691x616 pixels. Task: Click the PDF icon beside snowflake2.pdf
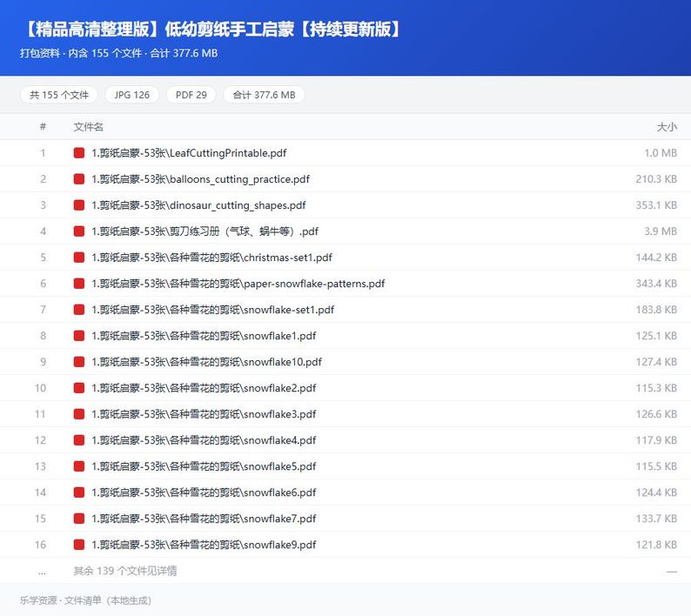(x=79, y=388)
